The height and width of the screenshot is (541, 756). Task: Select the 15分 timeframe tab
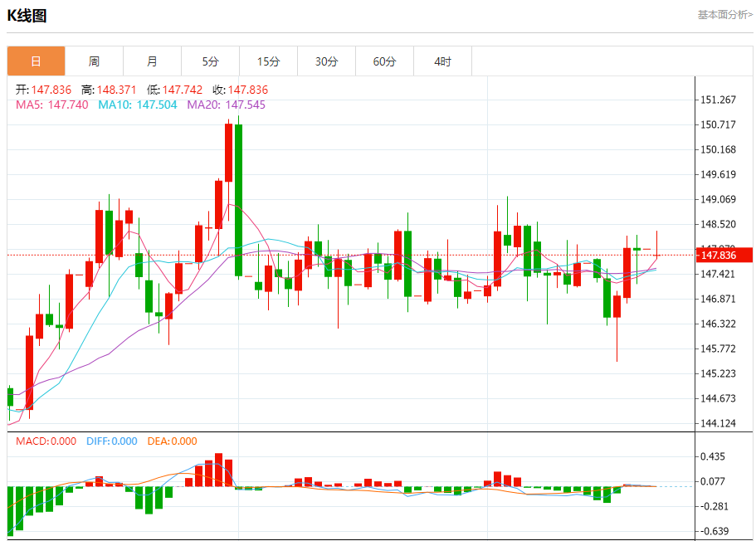click(x=268, y=61)
